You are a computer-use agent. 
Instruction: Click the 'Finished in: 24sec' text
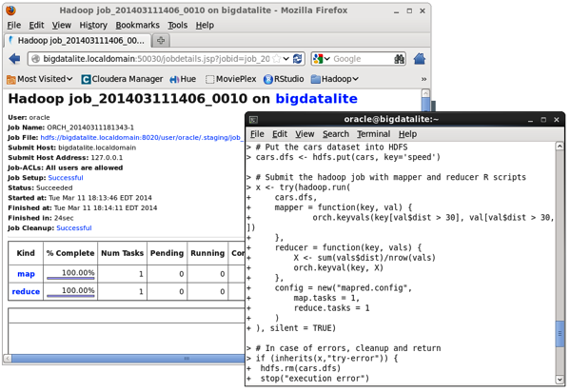pyautogui.click(x=40, y=218)
